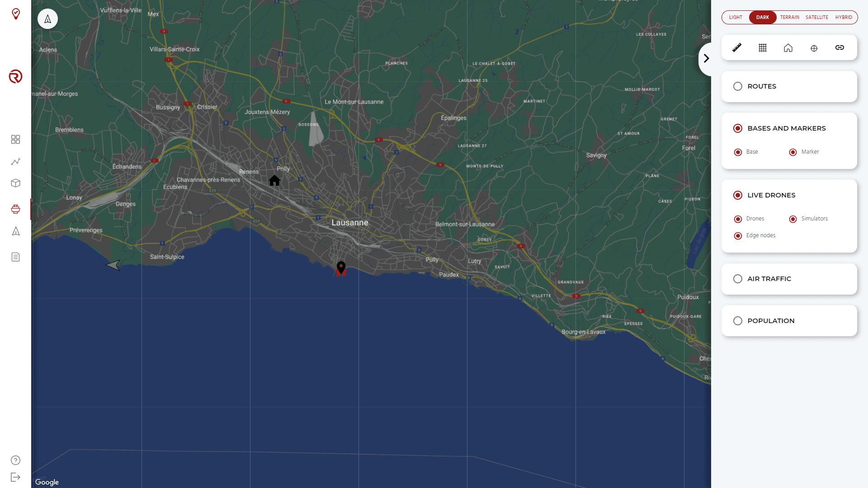Screen dimensions: 868x488
Task: Toggle the grid overlay tool
Action: [763, 47]
